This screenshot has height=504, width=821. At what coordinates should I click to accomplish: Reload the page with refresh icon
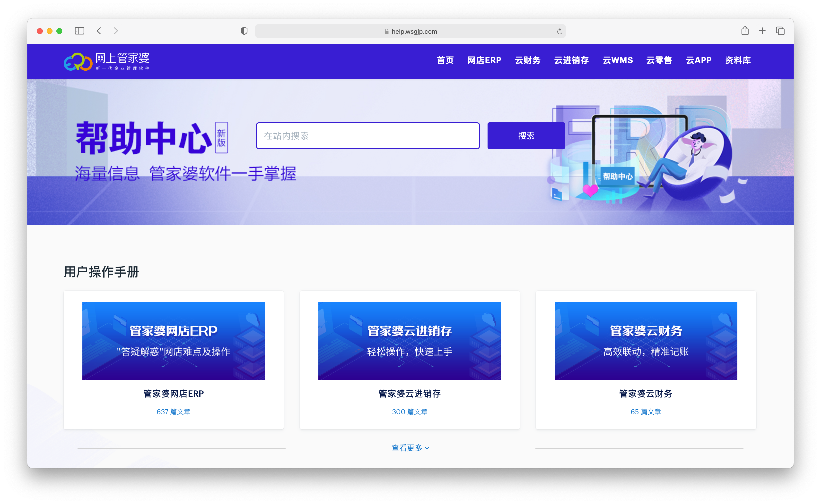point(559,31)
